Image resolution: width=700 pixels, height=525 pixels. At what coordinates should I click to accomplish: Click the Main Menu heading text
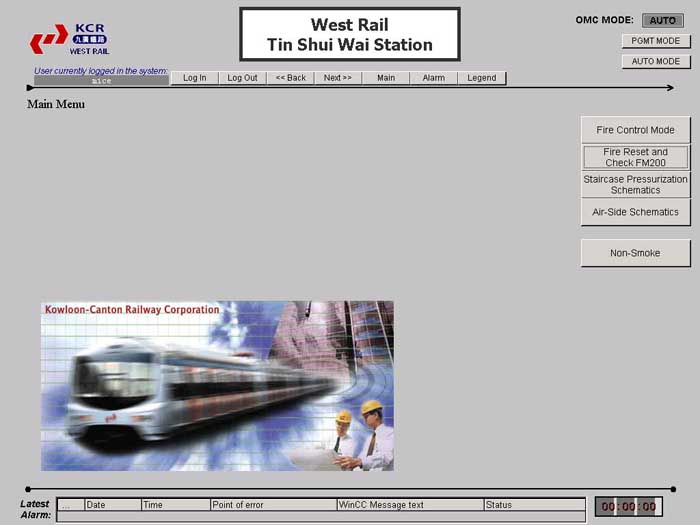pyautogui.click(x=56, y=104)
